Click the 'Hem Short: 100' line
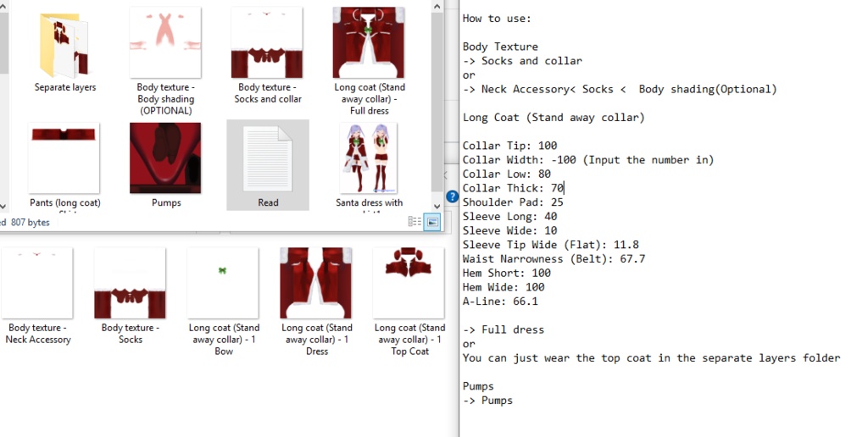Image resolution: width=868 pixels, height=437 pixels. [507, 273]
